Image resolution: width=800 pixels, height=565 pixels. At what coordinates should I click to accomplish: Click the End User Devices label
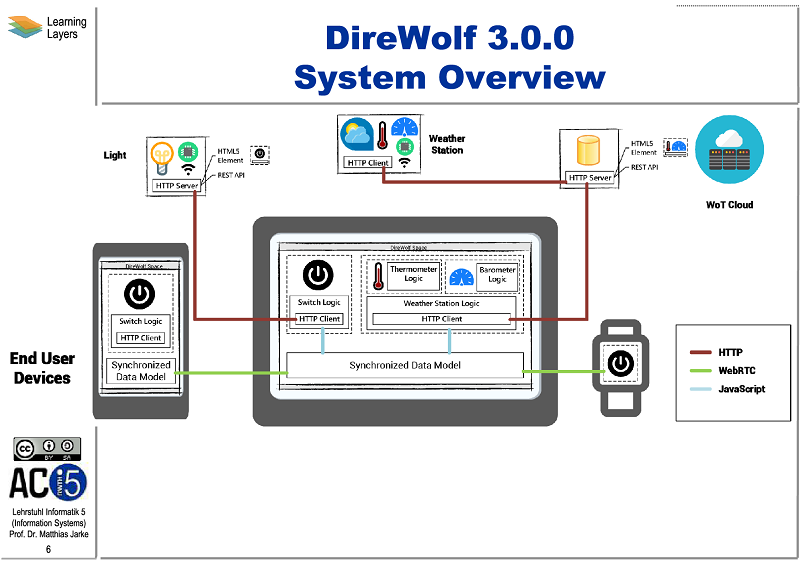pyautogui.click(x=42, y=368)
